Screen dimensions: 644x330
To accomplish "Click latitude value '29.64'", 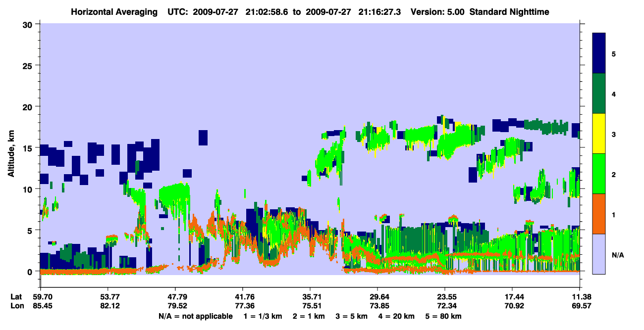I will (x=379, y=297).
